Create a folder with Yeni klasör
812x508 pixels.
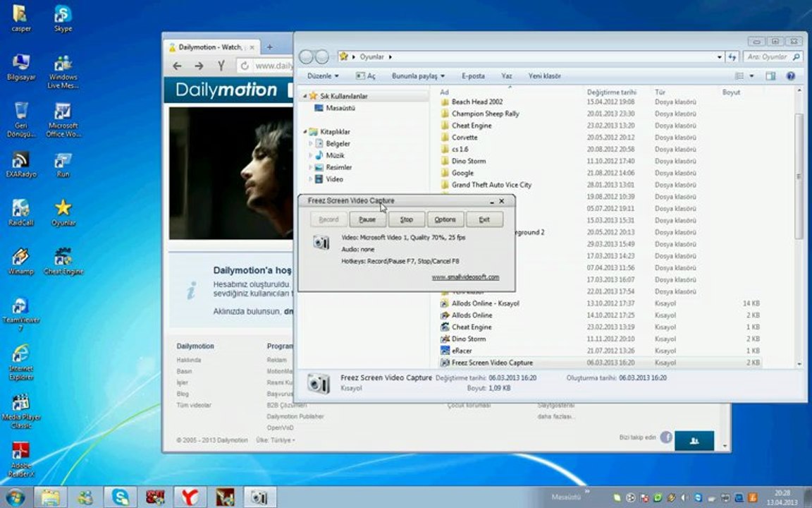click(x=544, y=75)
